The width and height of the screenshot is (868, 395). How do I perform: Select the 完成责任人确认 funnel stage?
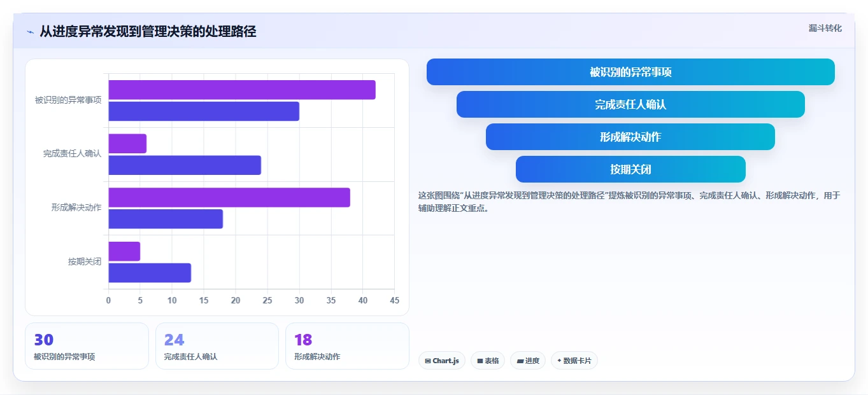pos(630,104)
